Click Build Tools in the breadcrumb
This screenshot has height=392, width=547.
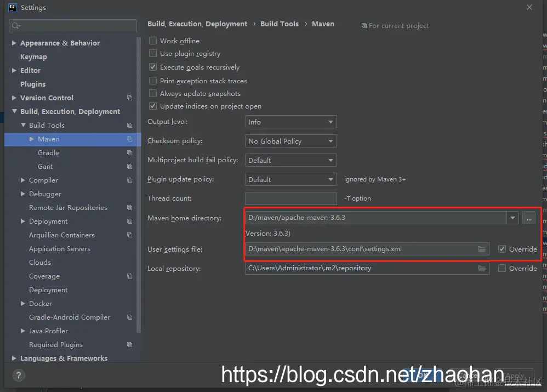tap(280, 24)
